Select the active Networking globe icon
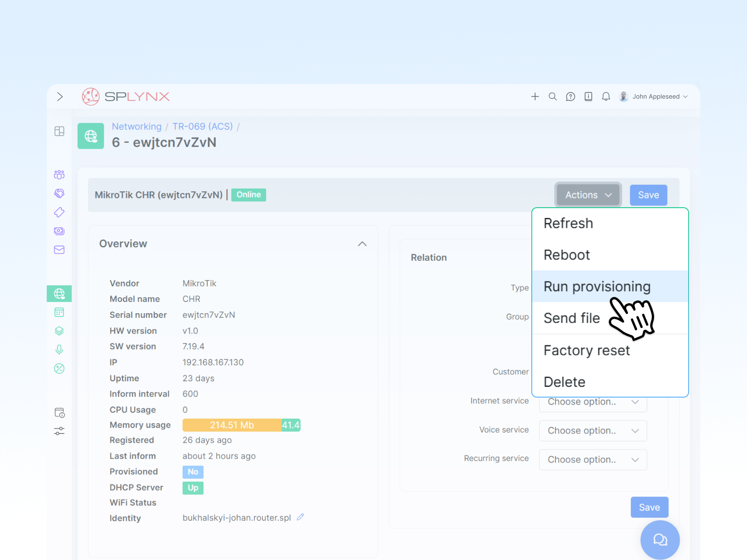The height and width of the screenshot is (560, 747). tap(59, 294)
